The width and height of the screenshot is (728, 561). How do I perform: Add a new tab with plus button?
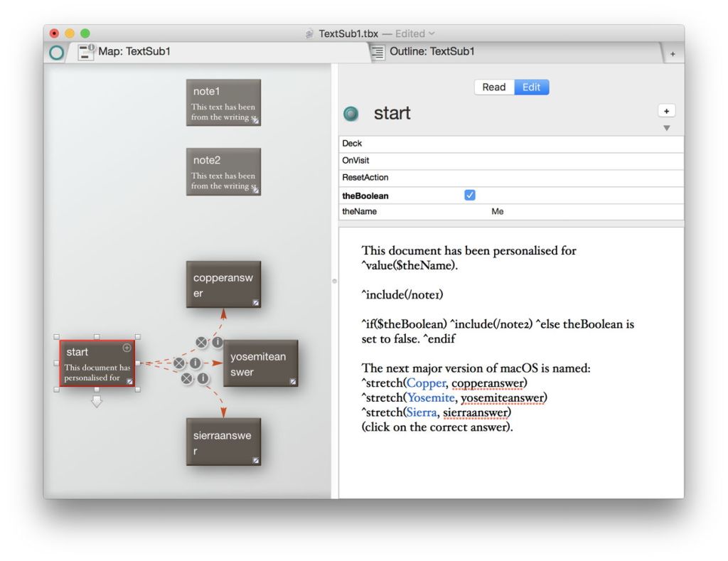pos(672,54)
